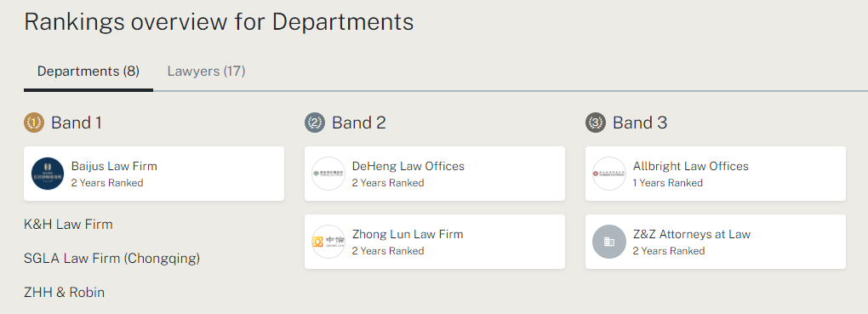
Task: Click the DeHeng Law Offices logo
Action: pos(328,174)
